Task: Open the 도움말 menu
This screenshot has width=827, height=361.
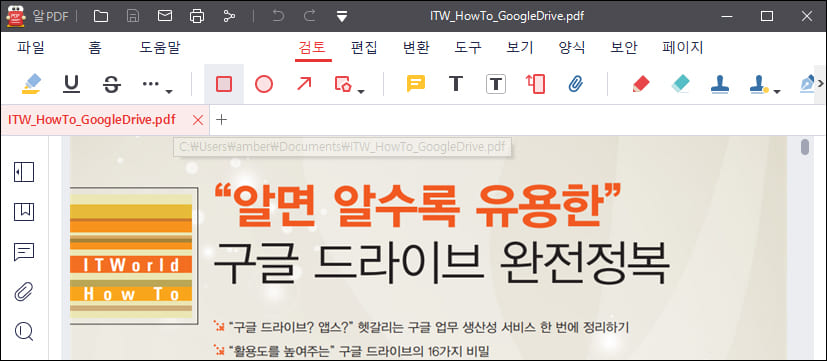Action: point(160,48)
